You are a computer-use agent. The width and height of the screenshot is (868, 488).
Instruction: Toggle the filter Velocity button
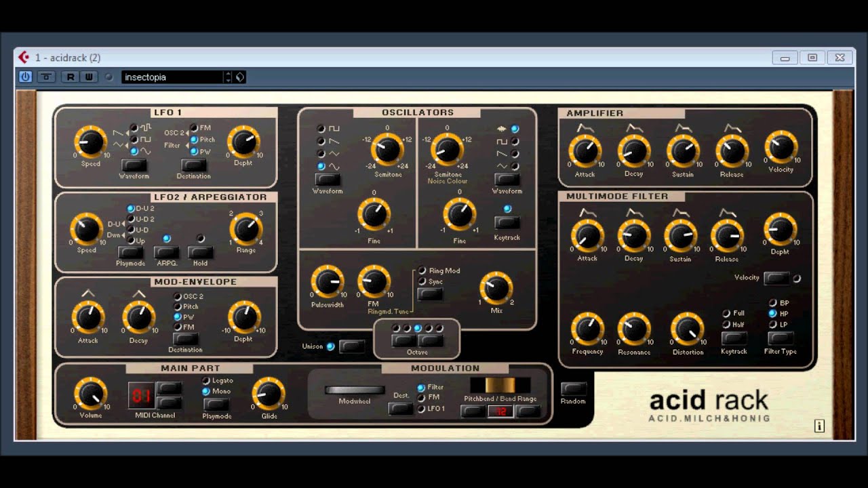point(776,278)
